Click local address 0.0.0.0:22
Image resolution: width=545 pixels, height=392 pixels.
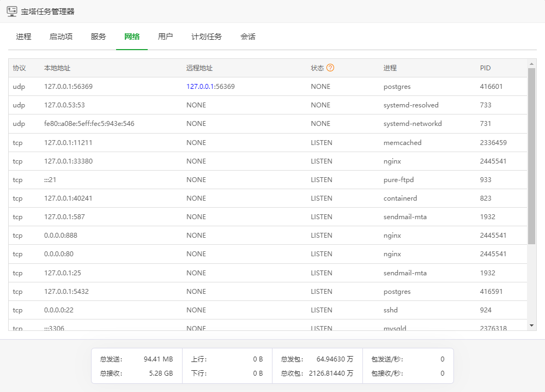[59, 310]
